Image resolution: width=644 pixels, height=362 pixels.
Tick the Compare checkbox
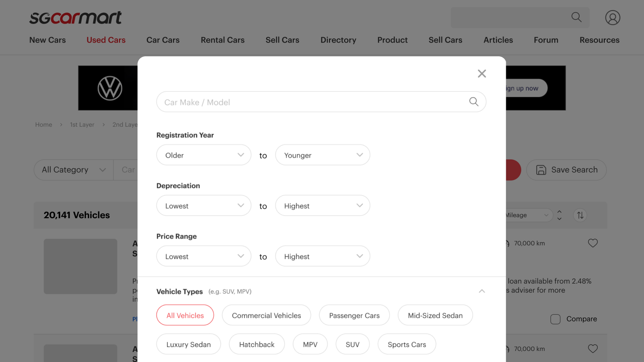coord(555,319)
